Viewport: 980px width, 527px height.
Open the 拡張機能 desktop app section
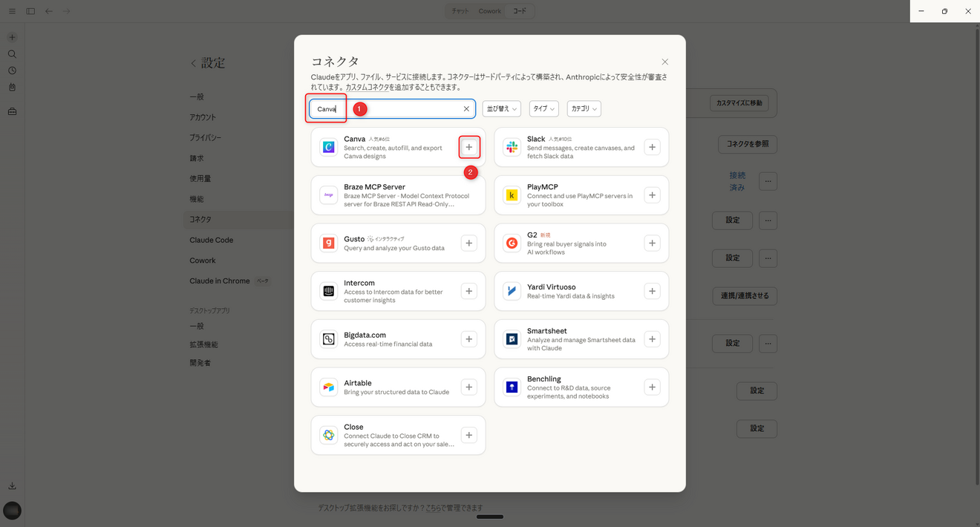204,345
